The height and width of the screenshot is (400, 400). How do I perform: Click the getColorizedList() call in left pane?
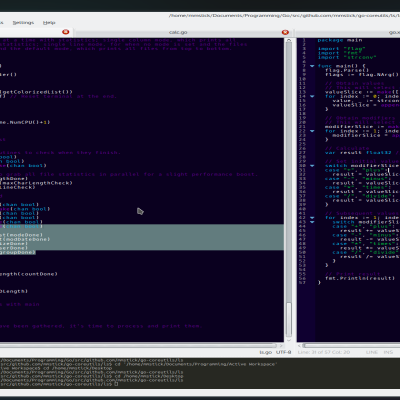(36, 92)
